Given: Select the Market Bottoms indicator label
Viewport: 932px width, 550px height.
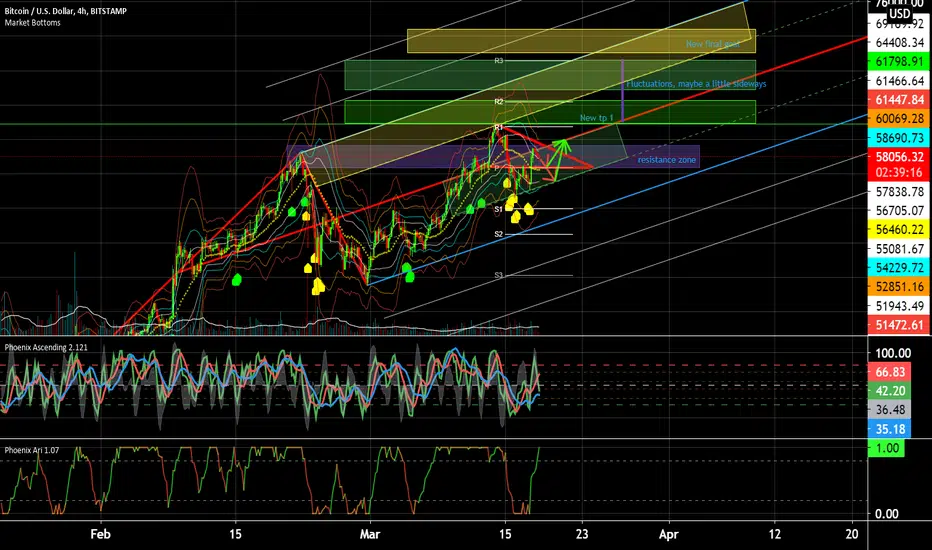Looking at the screenshot, I should click(33, 23).
